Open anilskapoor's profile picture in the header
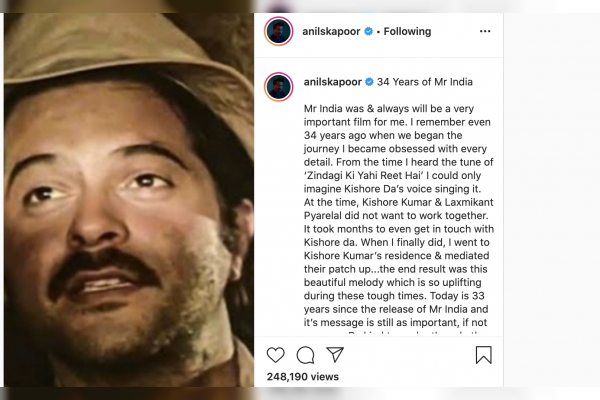 click(279, 31)
